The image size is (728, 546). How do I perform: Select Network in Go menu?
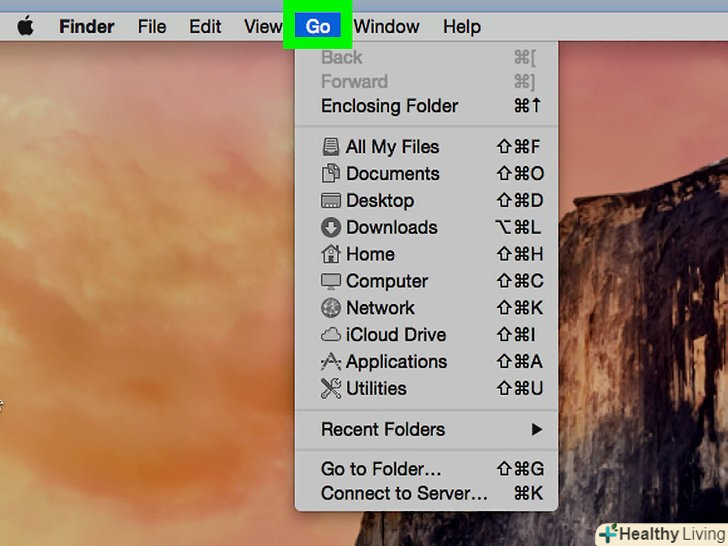(x=426, y=308)
